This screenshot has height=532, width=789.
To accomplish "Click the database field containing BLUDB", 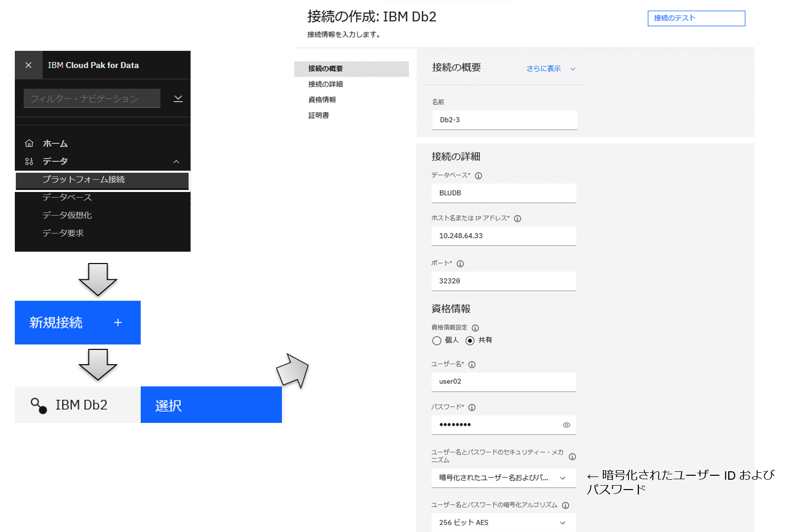I will pyautogui.click(x=504, y=193).
